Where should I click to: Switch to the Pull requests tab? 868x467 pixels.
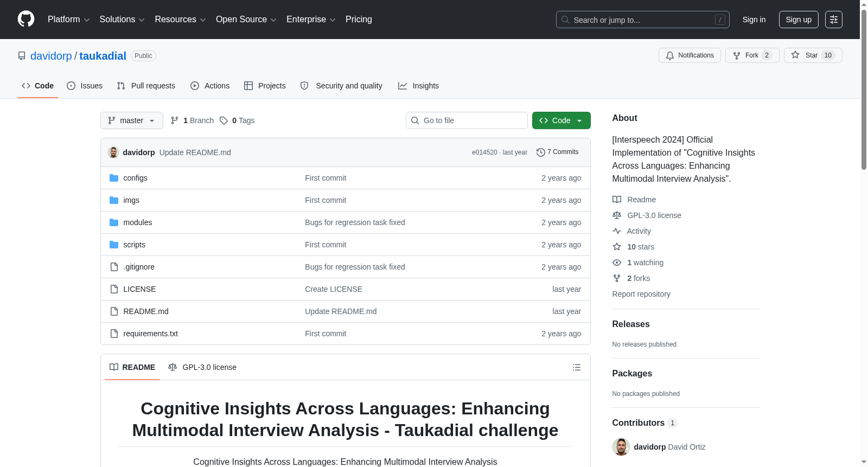coord(146,86)
